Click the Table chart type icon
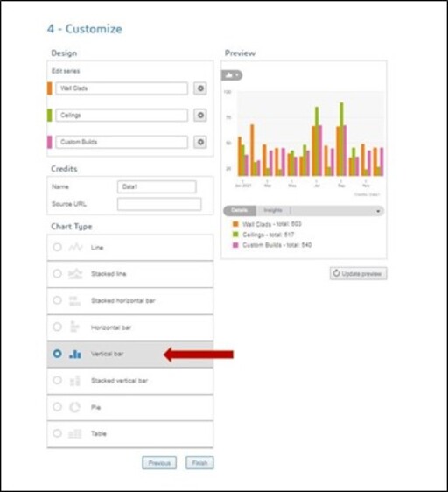Viewport: 448px width, 492px height. pos(75,433)
